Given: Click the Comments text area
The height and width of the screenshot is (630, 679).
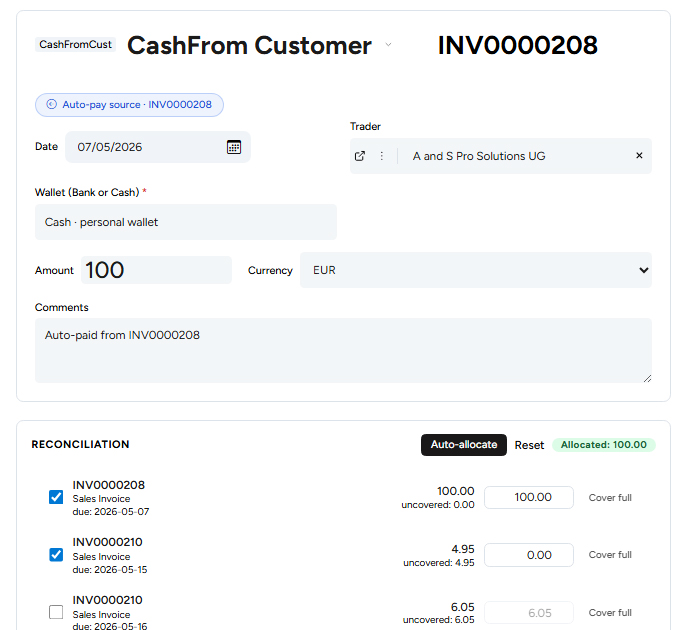Looking at the screenshot, I should point(343,350).
